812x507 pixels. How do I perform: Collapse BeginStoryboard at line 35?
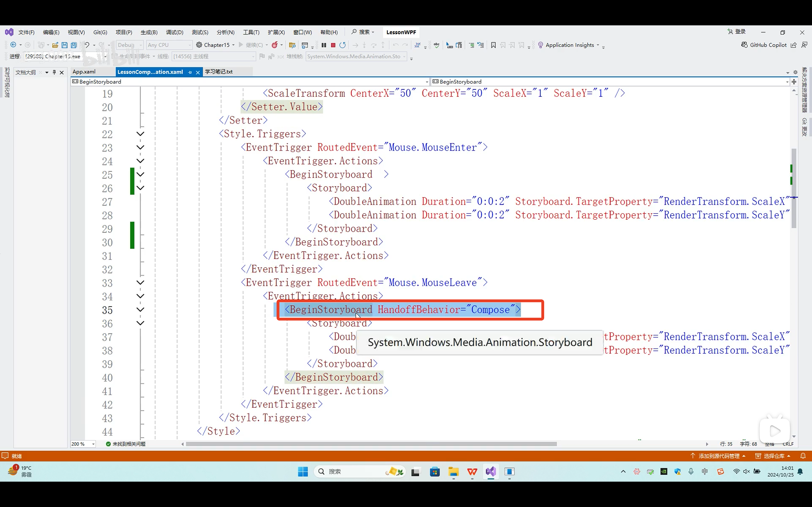(140, 310)
